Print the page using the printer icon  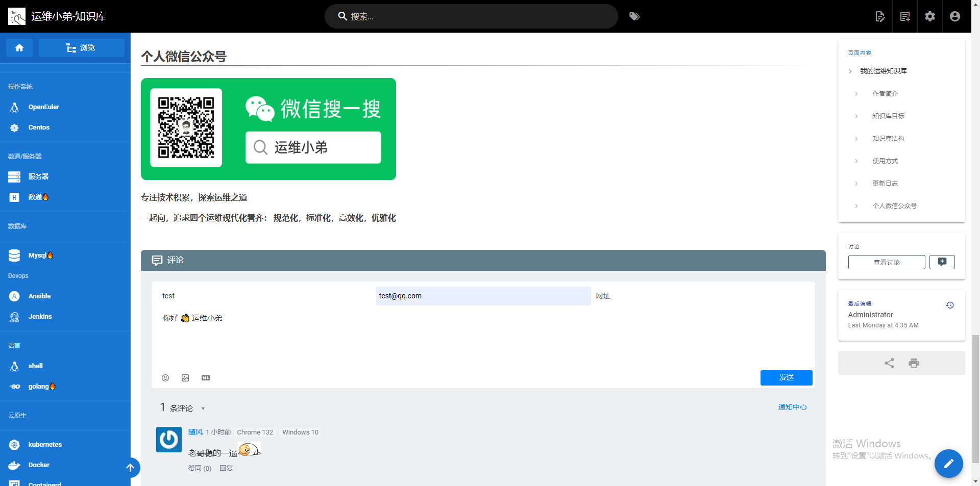pos(913,363)
